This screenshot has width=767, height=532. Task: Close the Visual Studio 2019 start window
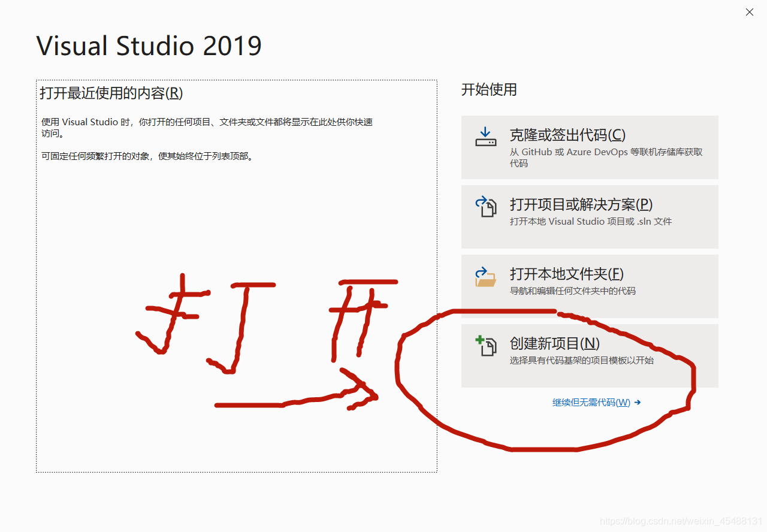pyautogui.click(x=750, y=12)
